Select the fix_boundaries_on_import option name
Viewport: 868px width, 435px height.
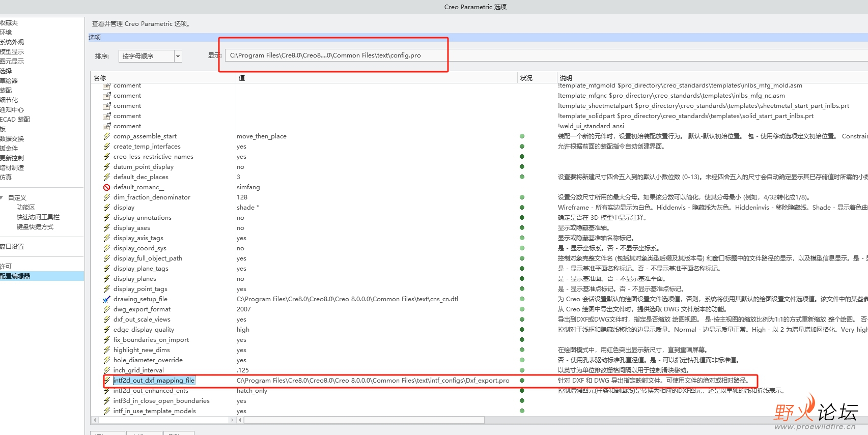(x=151, y=340)
